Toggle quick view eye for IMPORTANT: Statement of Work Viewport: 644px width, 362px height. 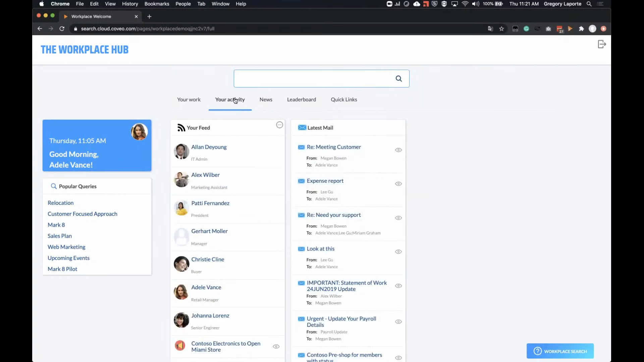tap(398, 286)
